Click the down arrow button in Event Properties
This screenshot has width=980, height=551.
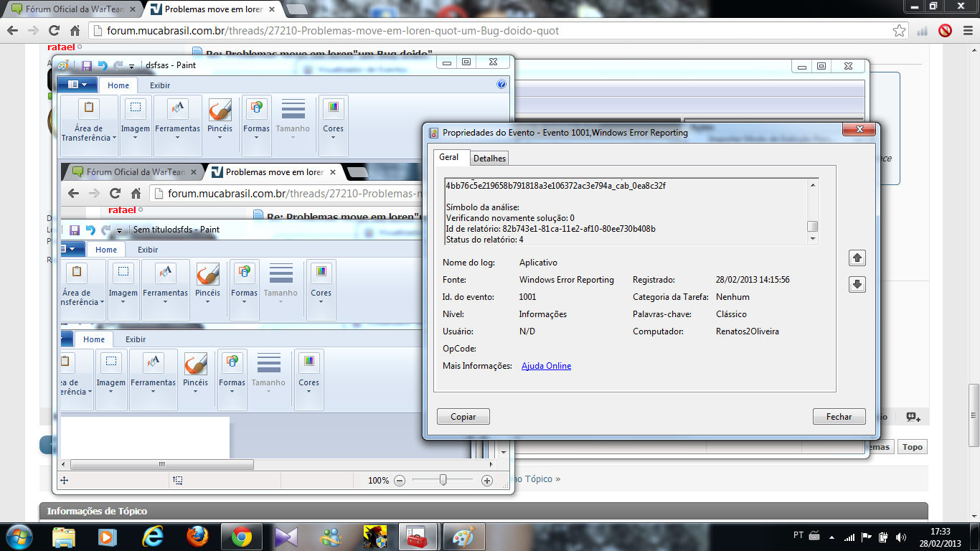[x=857, y=285]
